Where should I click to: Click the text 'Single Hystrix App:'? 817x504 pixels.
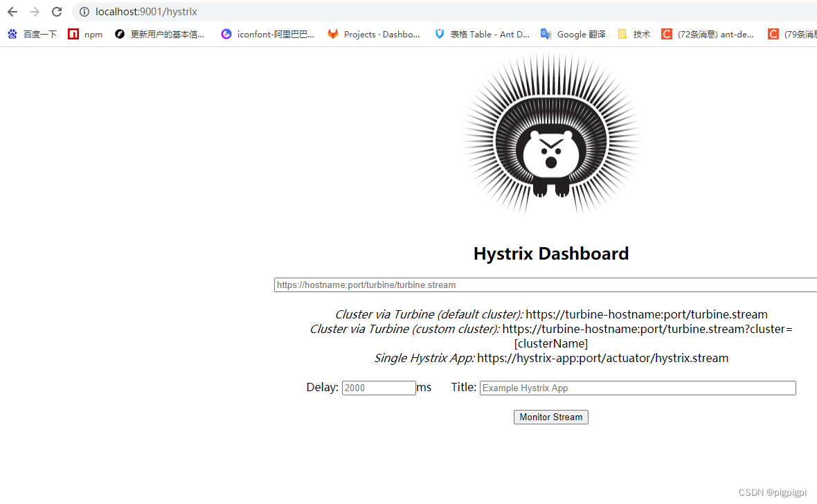click(424, 358)
